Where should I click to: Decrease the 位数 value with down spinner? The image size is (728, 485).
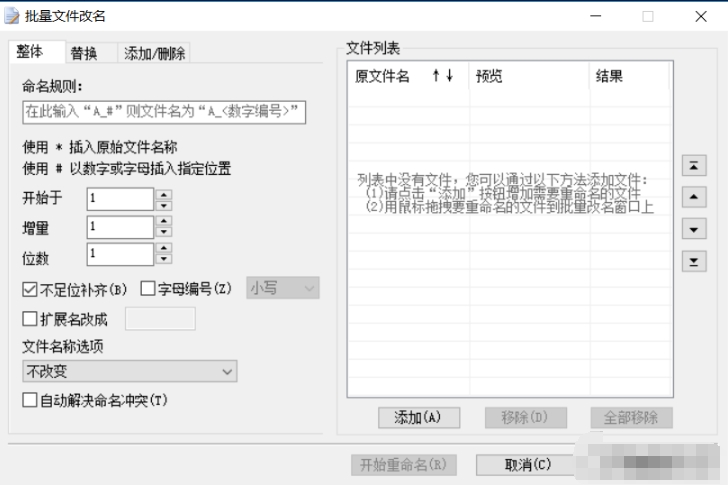coord(163,259)
